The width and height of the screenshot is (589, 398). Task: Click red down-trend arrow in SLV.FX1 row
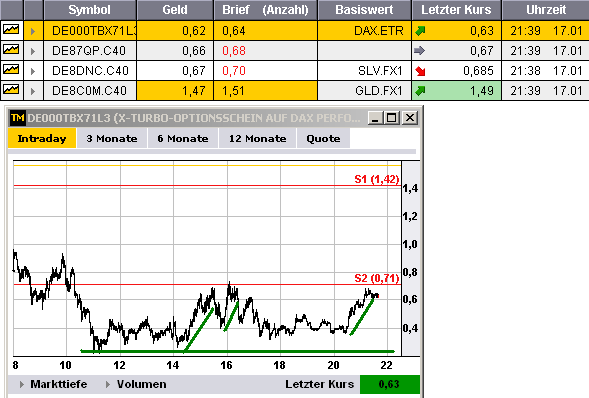tap(420, 71)
